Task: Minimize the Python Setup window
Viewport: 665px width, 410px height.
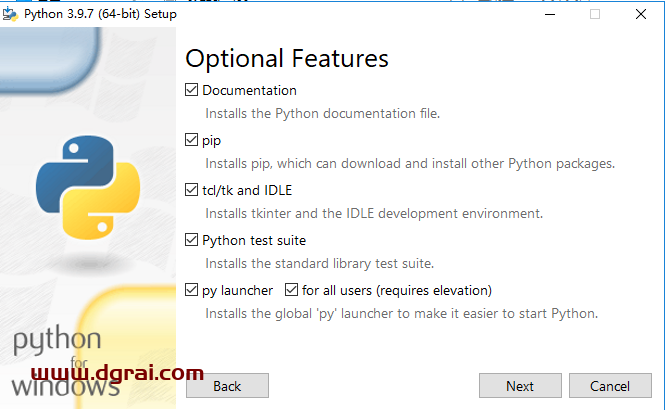Action: [550, 14]
